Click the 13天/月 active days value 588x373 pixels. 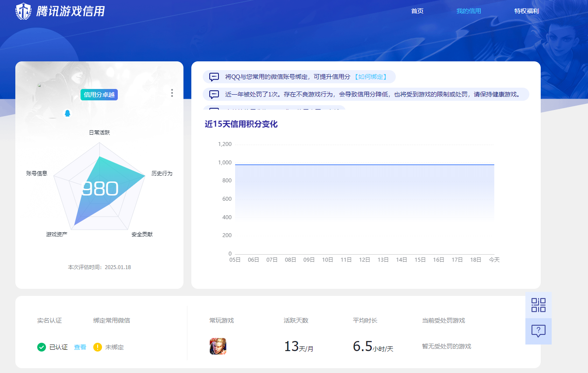click(x=299, y=347)
